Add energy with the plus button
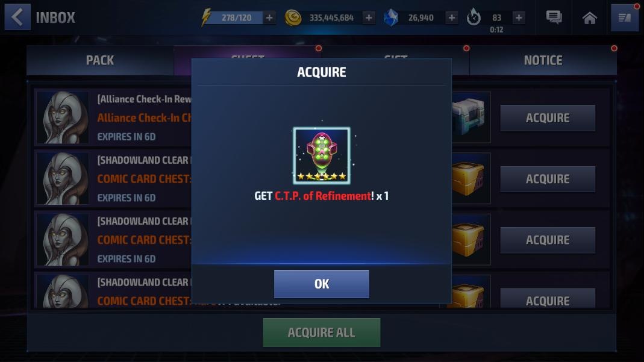This screenshot has height=362, width=644. pos(269,17)
